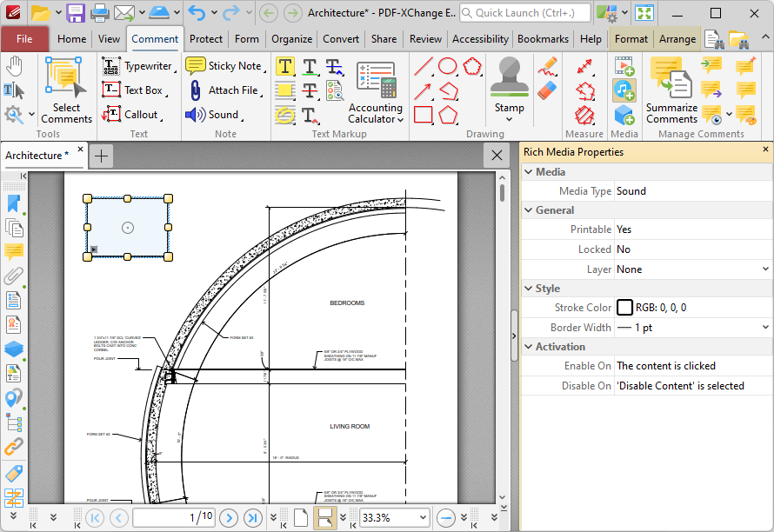
Task: Choose the Typewriter tool
Action: click(137, 66)
